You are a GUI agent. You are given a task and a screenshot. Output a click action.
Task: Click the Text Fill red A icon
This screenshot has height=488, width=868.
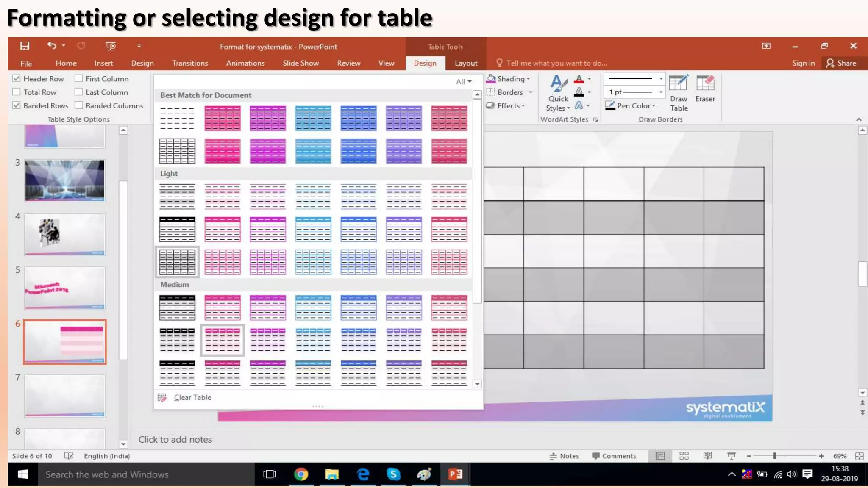(579, 79)
